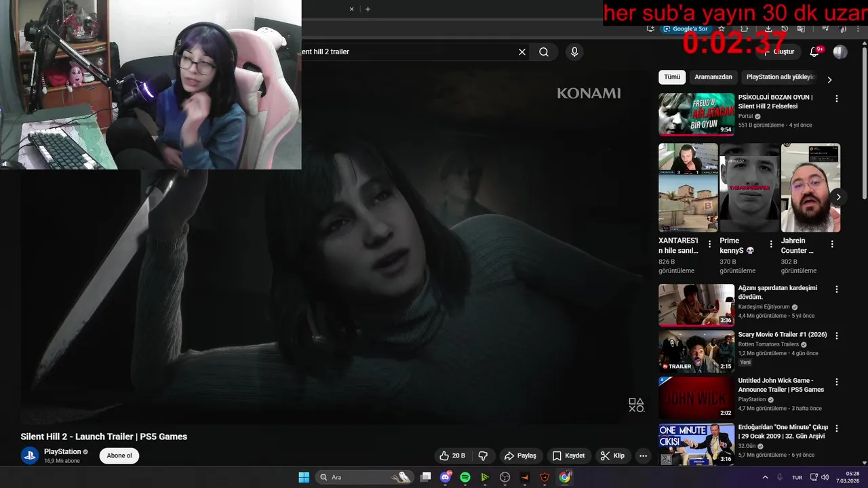Open Spotify from taskbar
The width and height of the screenshot is (868, 488).
click(x=465, y=477)
